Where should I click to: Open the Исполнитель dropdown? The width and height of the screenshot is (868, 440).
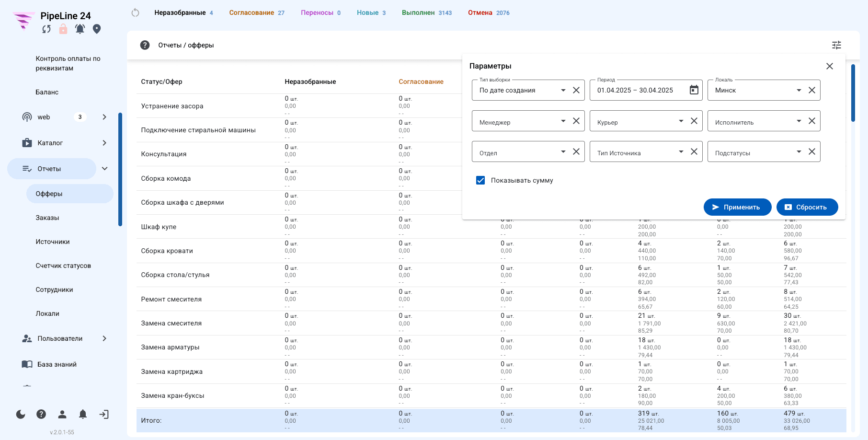[799, 121]
